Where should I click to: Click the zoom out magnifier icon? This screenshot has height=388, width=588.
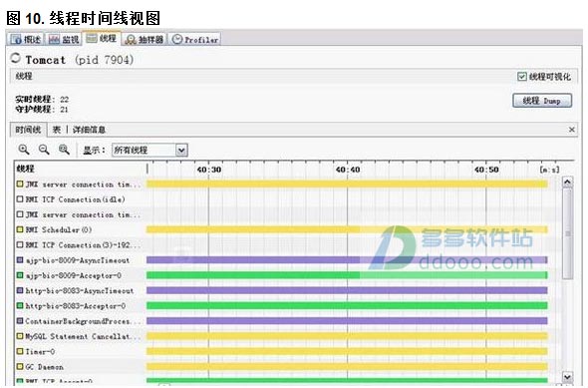[44, 150]
